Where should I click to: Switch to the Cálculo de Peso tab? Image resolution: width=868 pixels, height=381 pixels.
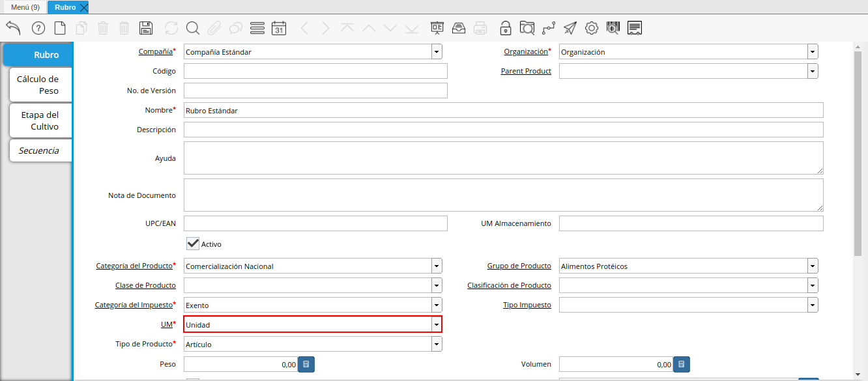point(39,85)
